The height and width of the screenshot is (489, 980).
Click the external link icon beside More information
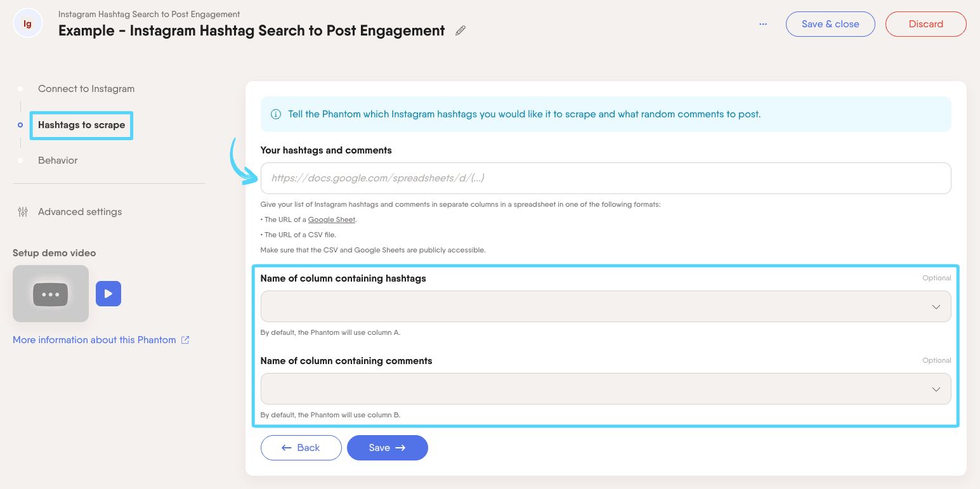(x=185, y=340)
